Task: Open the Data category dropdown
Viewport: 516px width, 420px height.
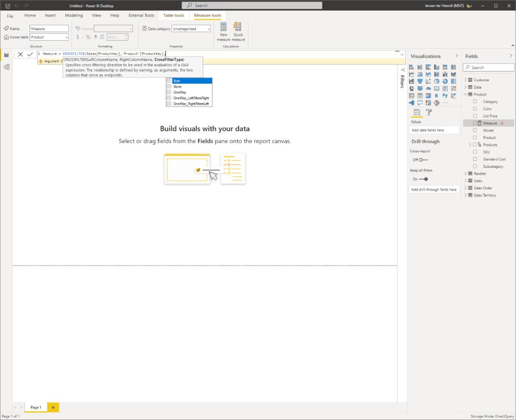Action: (191, 28)
